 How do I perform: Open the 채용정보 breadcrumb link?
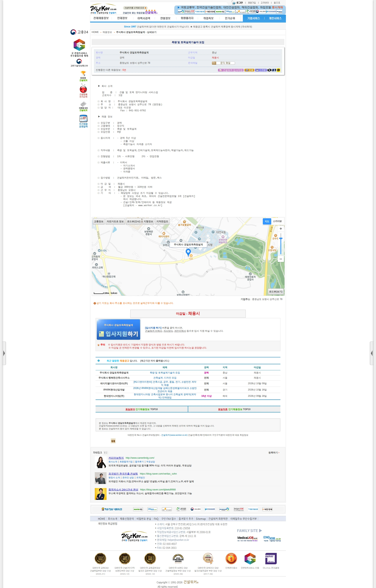click(x=107, y=32)
